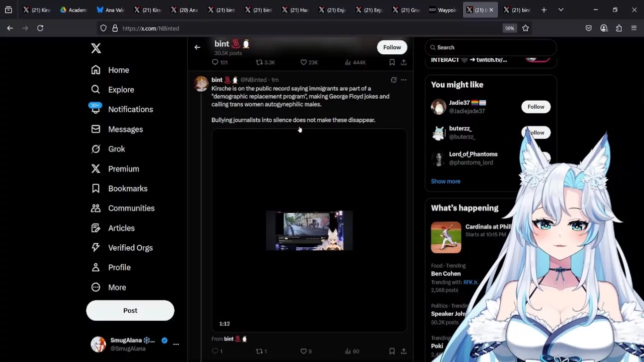Share the post below the video
The width and height of the screenshot is (644, 362).
(403, 351)
